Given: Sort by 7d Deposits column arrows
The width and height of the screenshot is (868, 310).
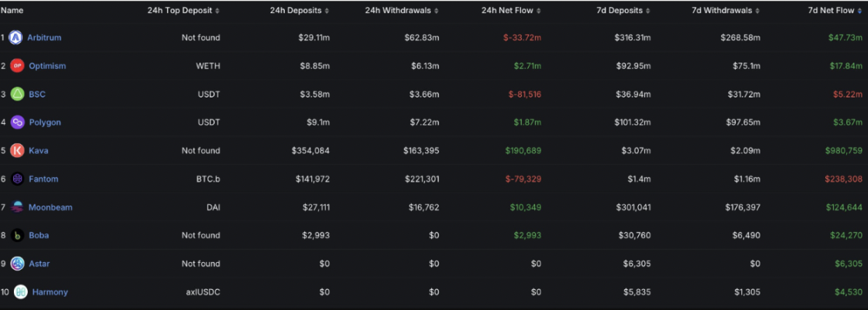Looking at the screenshot, I should 647,11.
